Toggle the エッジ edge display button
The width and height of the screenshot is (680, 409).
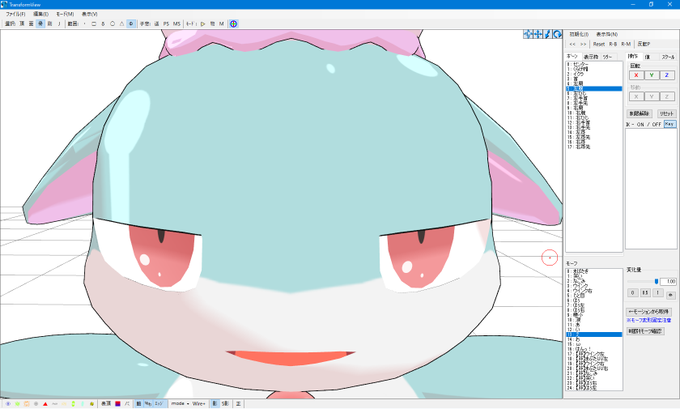coord(159,404)
